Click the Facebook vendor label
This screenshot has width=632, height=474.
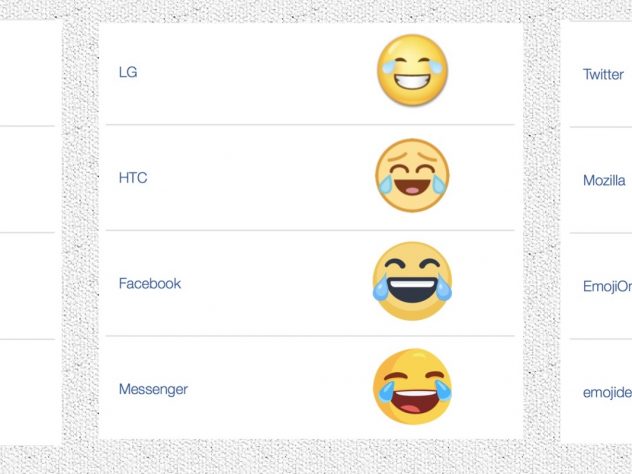click(x=150, y=283)
